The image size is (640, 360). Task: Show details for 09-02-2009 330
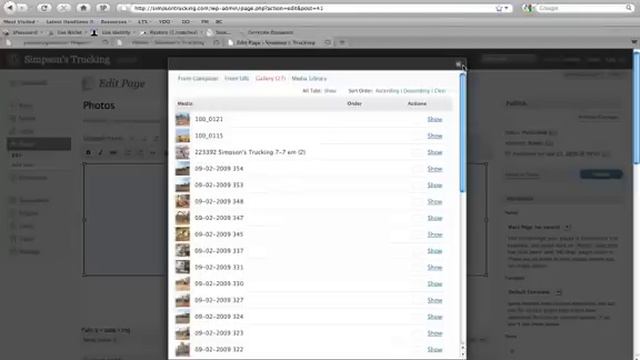point(435,284)
